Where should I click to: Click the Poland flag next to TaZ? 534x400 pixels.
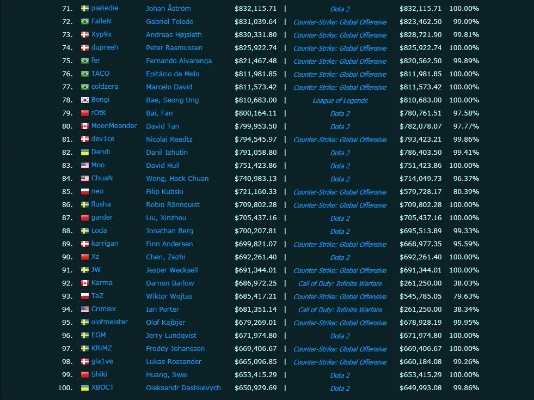pyautogui.click(x=85, y=296)
